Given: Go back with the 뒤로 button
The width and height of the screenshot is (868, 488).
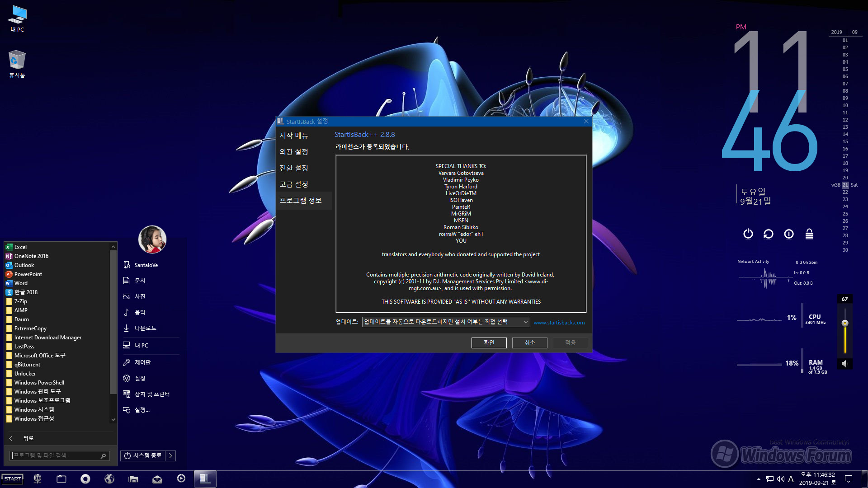Looking at the screenshot, I should pos(22,438).
